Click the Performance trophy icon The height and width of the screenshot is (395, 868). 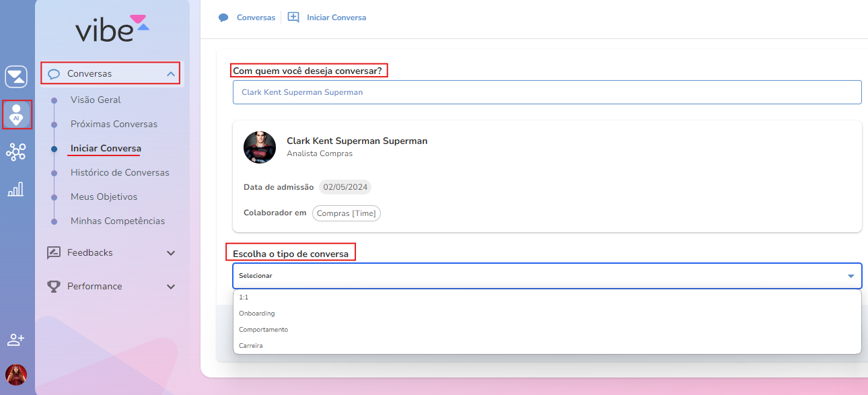pyautogui.click(x=54, y=287)
